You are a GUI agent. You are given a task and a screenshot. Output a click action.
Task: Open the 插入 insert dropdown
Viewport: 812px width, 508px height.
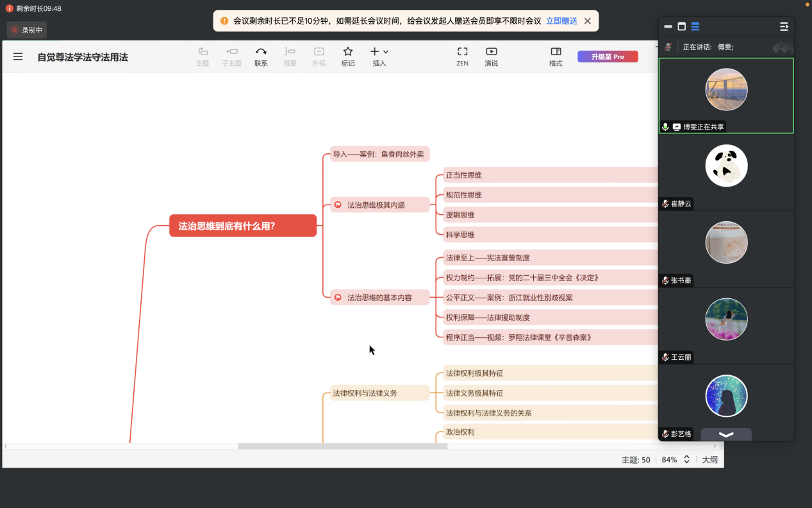pyautogui.click(x=379, y=56)
